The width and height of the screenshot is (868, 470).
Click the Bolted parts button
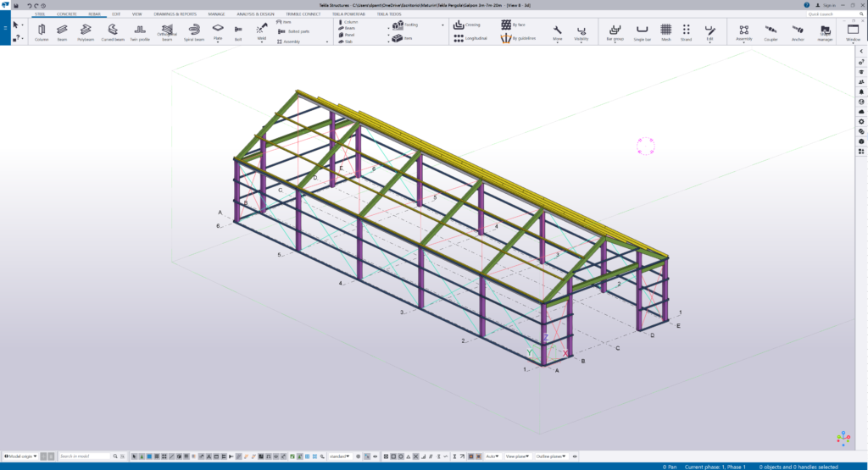293,31
